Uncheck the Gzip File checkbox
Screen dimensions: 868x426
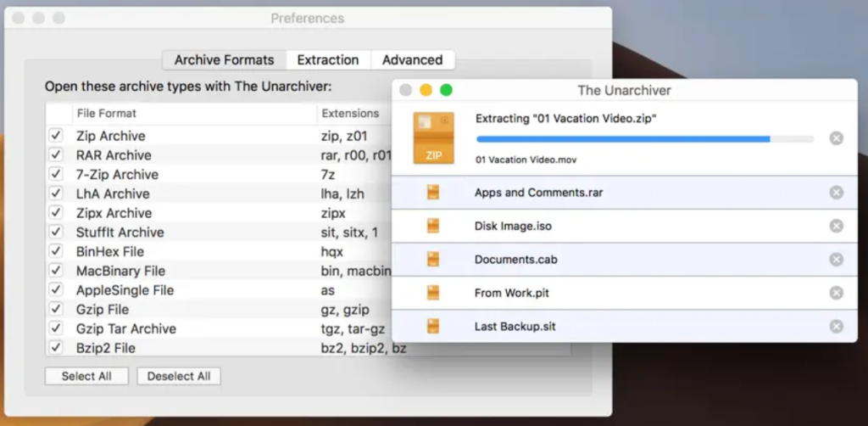[56, 309]
